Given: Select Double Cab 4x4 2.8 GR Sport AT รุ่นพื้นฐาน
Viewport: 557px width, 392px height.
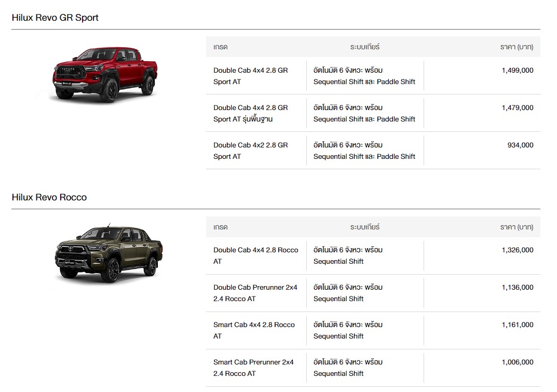Looking at the screenshot, I should [250, 113].
